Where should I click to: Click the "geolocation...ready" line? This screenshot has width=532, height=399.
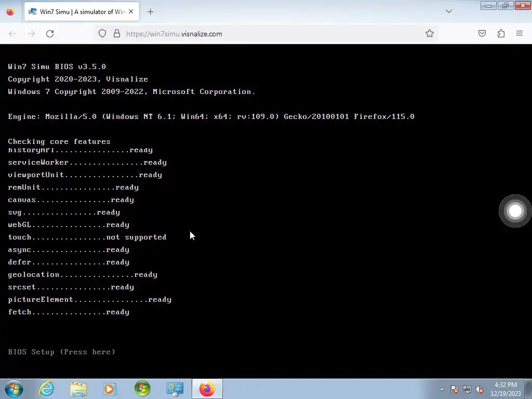[x=83, y=274]
